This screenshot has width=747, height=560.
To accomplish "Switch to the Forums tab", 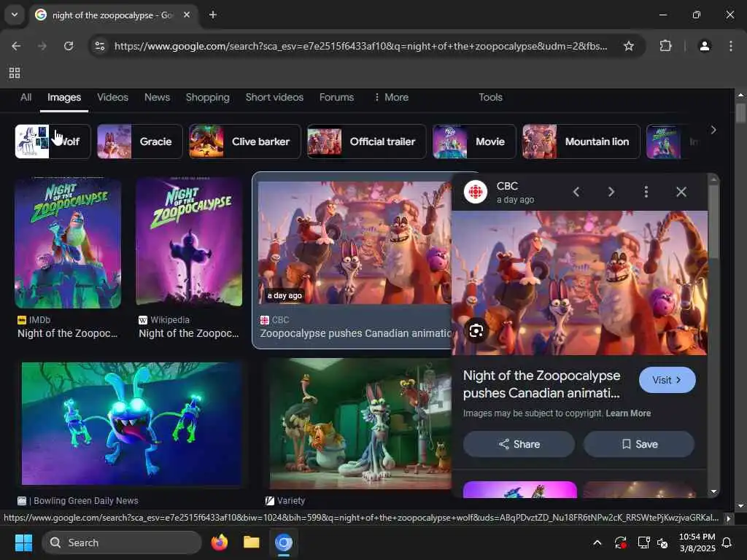I will click(337, 97).
